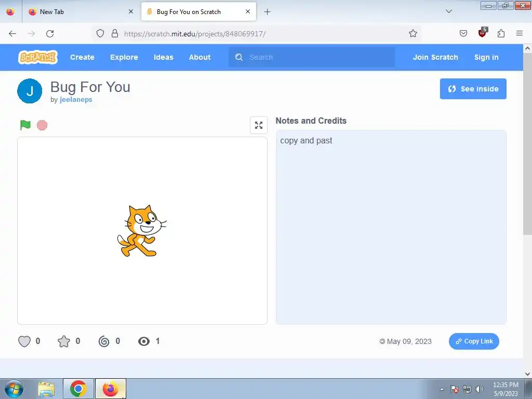
Task: Show hidden tray icons arrow
Action: tap(442, 389)
